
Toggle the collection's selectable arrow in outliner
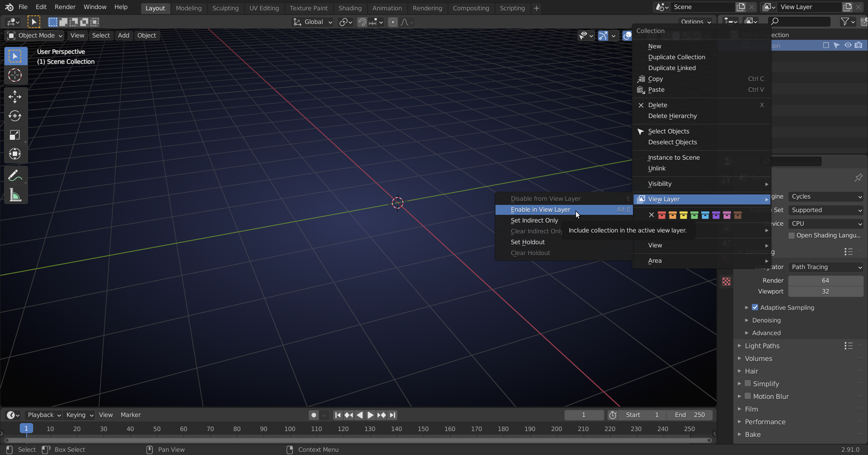[x=837, y=45]
